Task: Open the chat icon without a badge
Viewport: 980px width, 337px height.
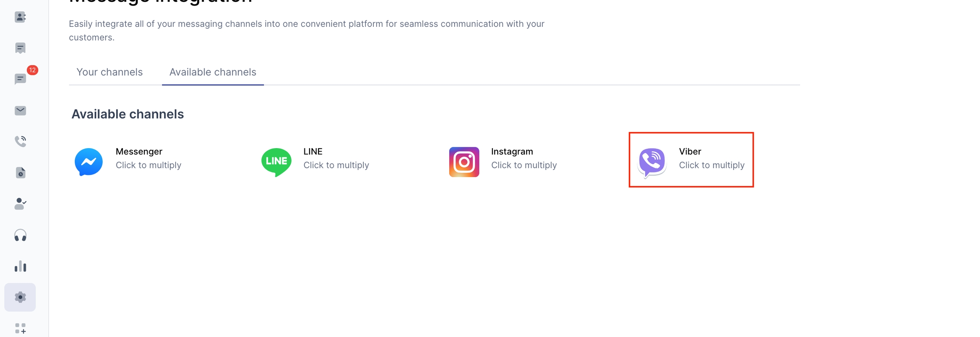Action: pyautogui.click(x=20, y=48)
